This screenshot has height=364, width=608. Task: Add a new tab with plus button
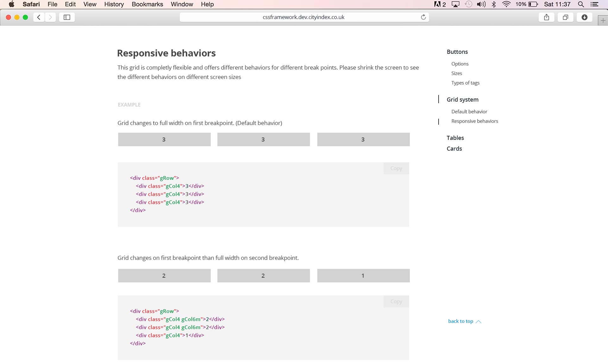(x=603, y=21)
